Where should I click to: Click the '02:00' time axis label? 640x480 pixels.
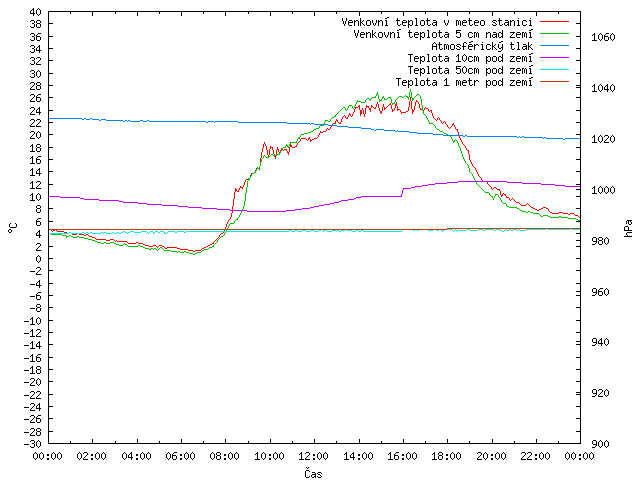coord(92,456)
